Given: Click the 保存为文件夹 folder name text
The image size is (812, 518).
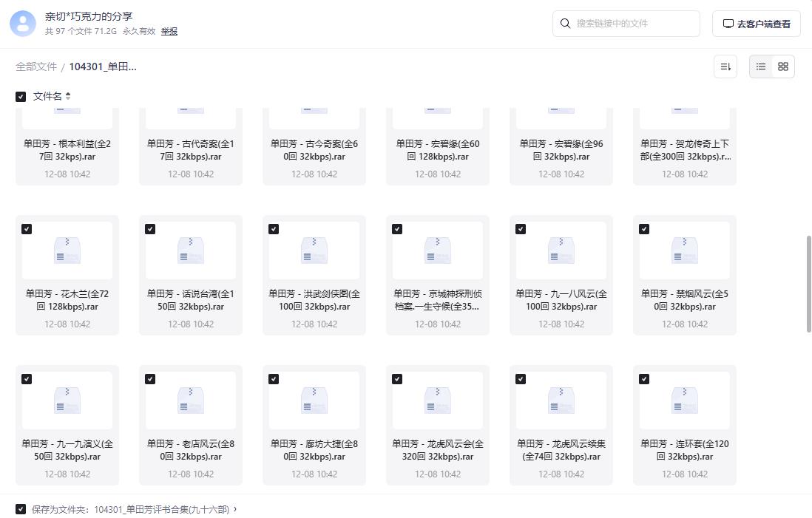Looking at the screenshot, I should coord(161,510).
